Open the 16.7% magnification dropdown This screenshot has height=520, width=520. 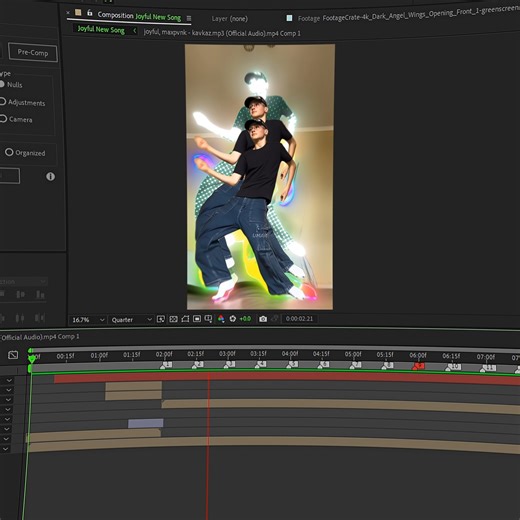tap(88, 320)
